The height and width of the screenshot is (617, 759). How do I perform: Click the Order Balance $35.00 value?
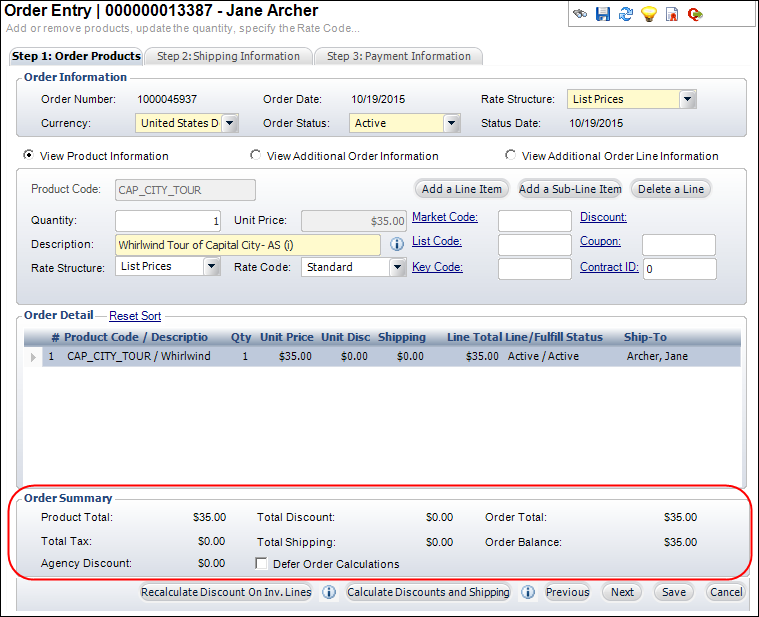681,542
